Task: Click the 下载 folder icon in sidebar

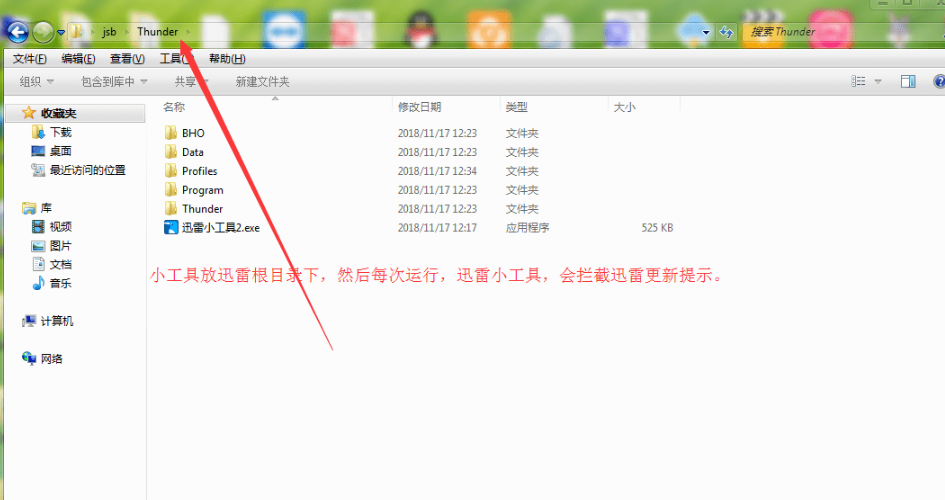Action: [x=38, y=132]
